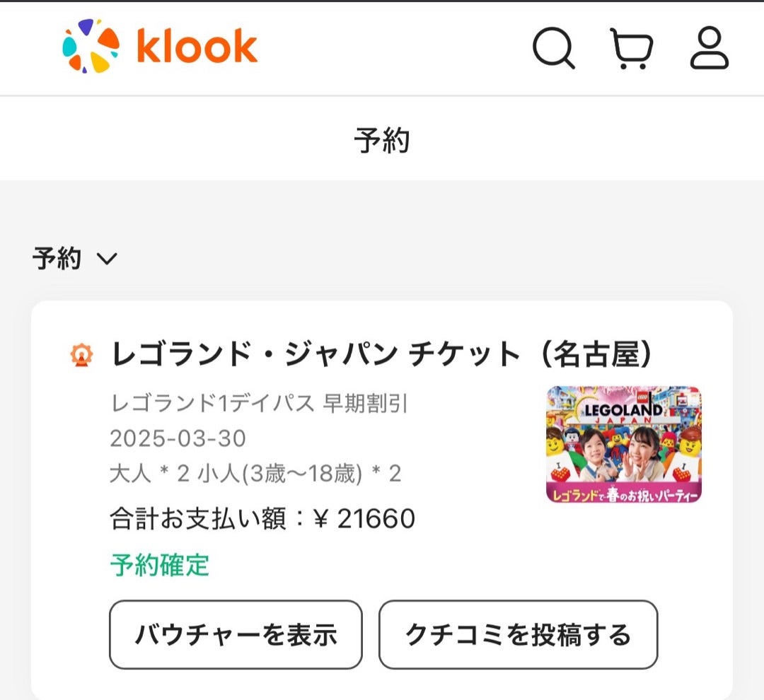Open the search magnifier icon

pyautogui.click(x=553, y=48)
